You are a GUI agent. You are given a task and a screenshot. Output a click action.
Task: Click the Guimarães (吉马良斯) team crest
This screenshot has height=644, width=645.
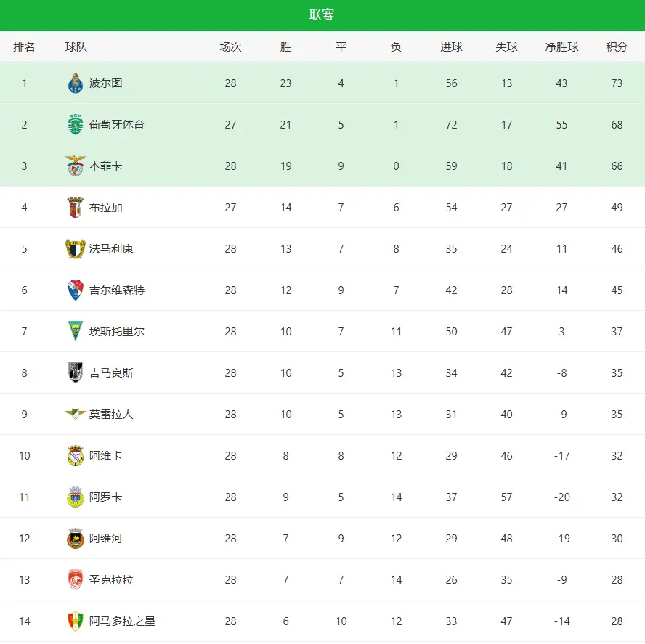pos(76,373)
